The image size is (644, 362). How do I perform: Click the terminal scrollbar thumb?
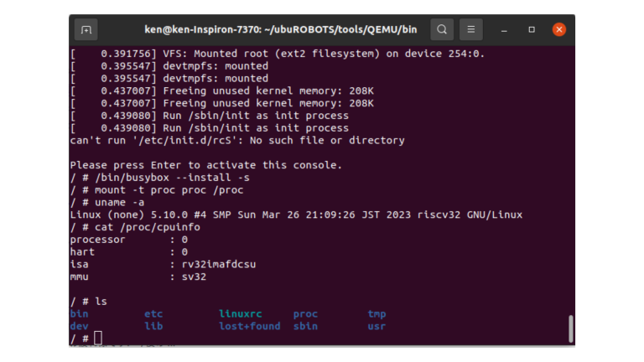pos(571,328)
